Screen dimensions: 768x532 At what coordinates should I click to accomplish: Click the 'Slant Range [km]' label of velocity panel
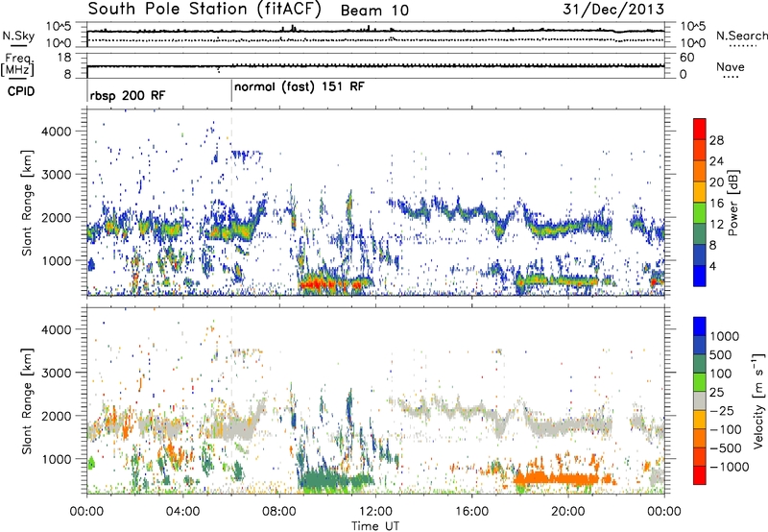27,401
